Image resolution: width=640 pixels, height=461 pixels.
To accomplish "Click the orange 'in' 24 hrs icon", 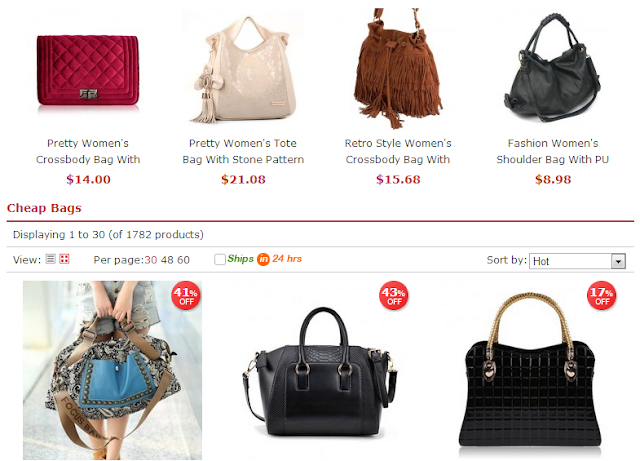I will pos(263,259).
